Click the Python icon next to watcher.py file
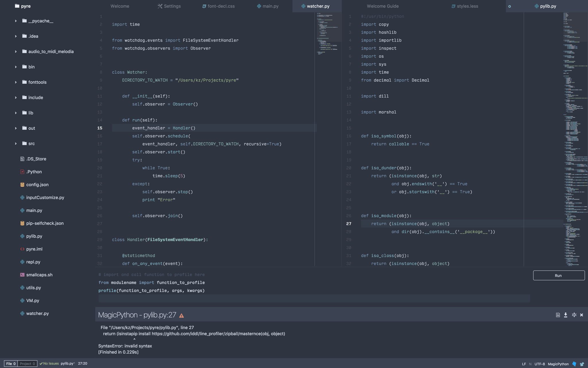This screenshot has width=588, height=368. [x=22, y=313]
